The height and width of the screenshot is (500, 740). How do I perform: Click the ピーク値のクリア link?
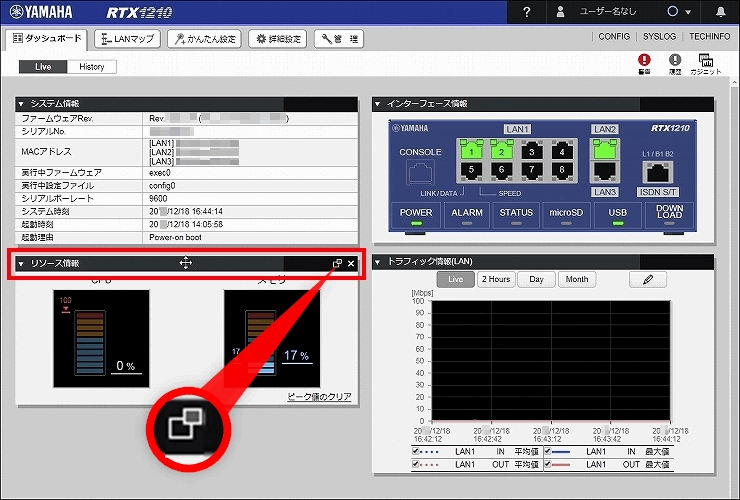pyautogui.click(x=319, y=397)
